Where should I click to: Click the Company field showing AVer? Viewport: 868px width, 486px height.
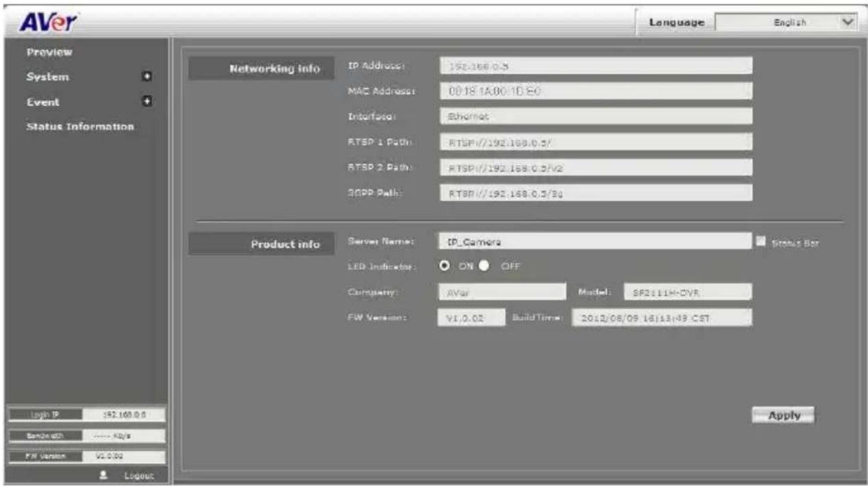tap(502, 292)
